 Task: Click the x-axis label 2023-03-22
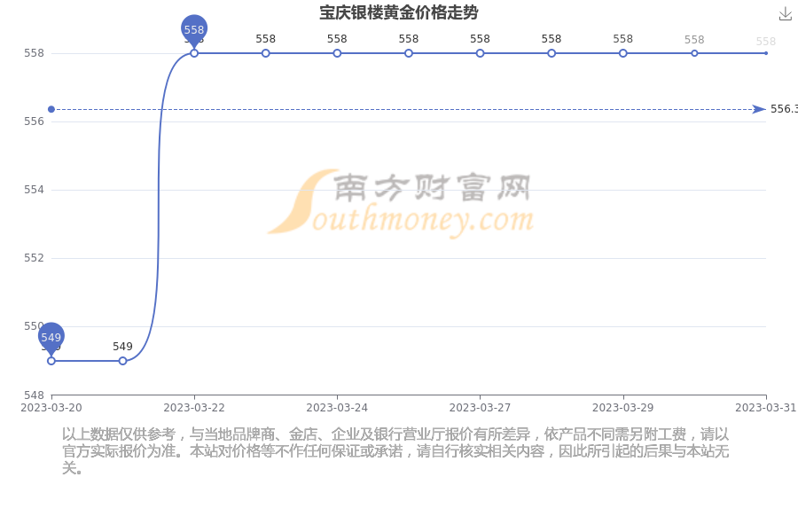point(194,408)
